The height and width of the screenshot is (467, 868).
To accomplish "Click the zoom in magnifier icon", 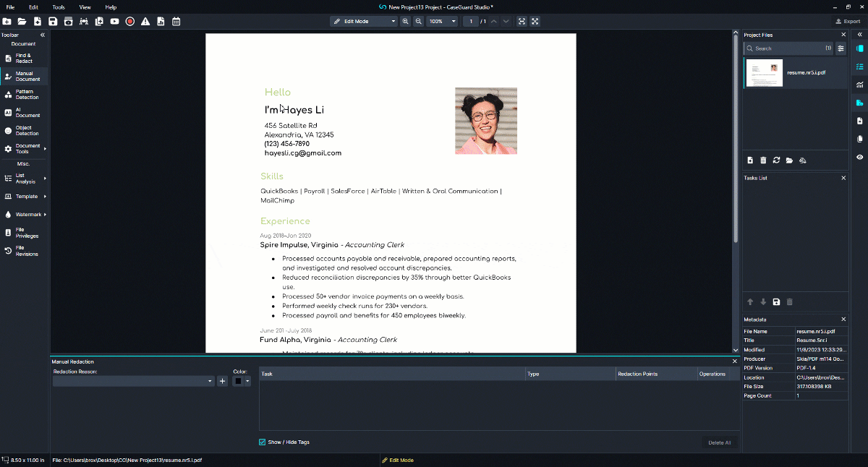I will (x=405, y=22).
